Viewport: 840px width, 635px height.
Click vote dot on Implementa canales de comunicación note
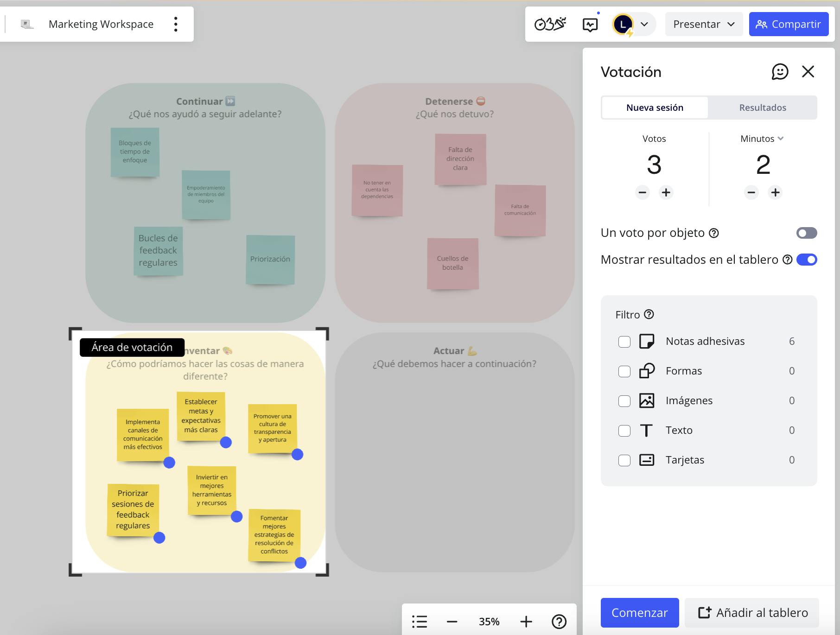169,463
